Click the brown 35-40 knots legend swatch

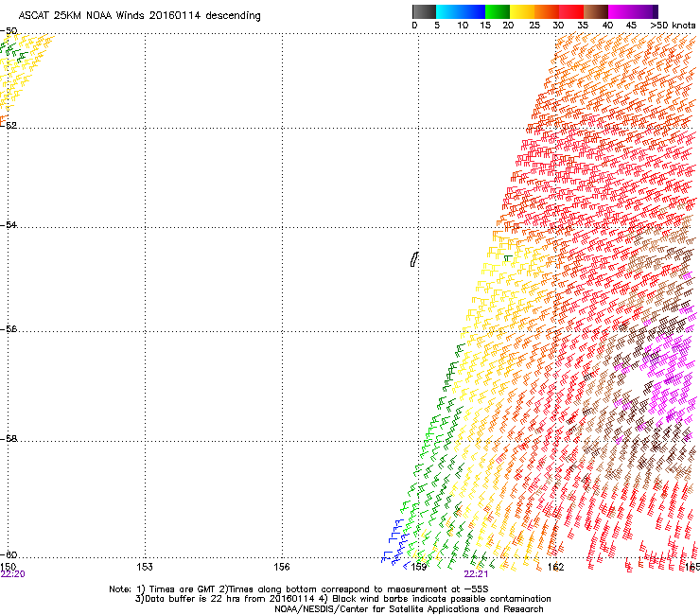(x=596, y=11)
